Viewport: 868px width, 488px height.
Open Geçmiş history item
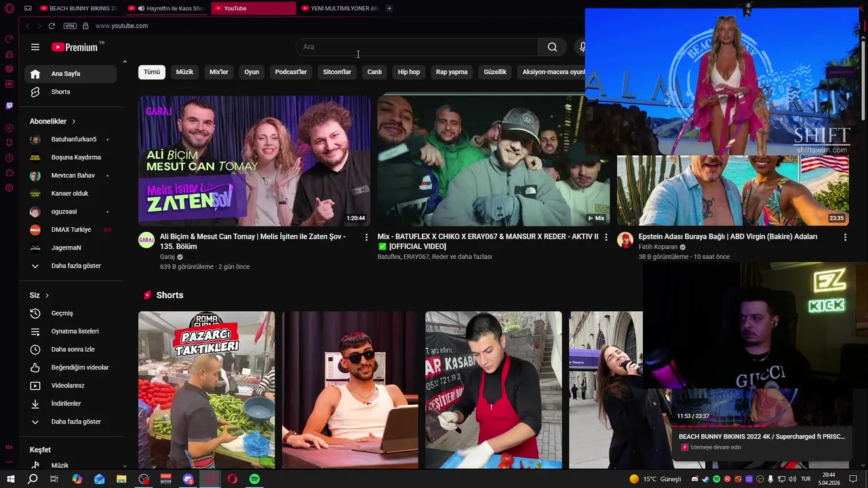[x=71, y=313]
